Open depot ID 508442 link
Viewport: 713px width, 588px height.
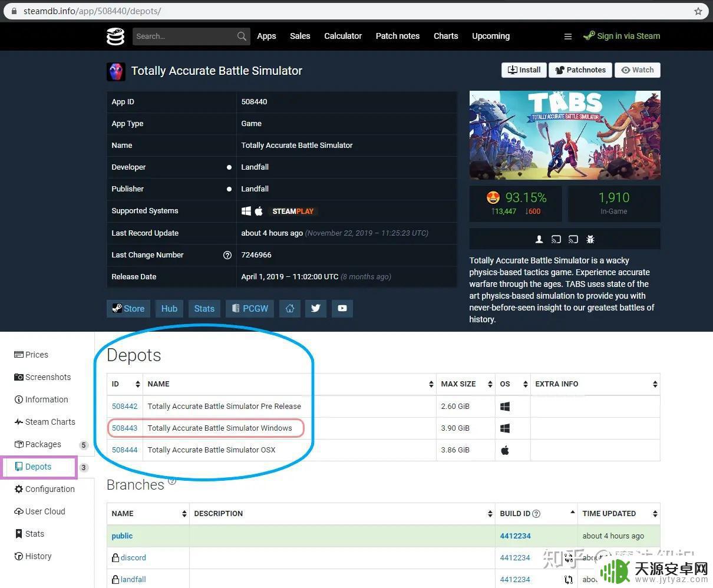(125, 407)
